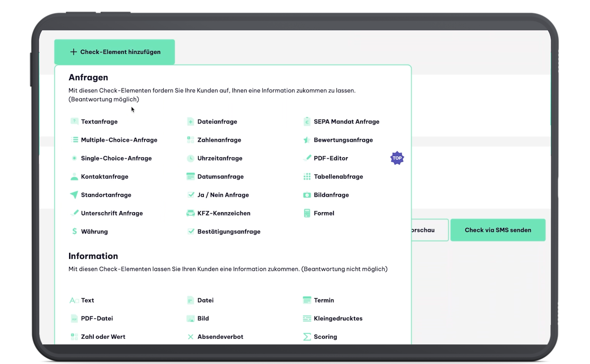Click the SEPA Mandat Anfrage label
This screenshot has height=364, width=590.
(346, 122)
